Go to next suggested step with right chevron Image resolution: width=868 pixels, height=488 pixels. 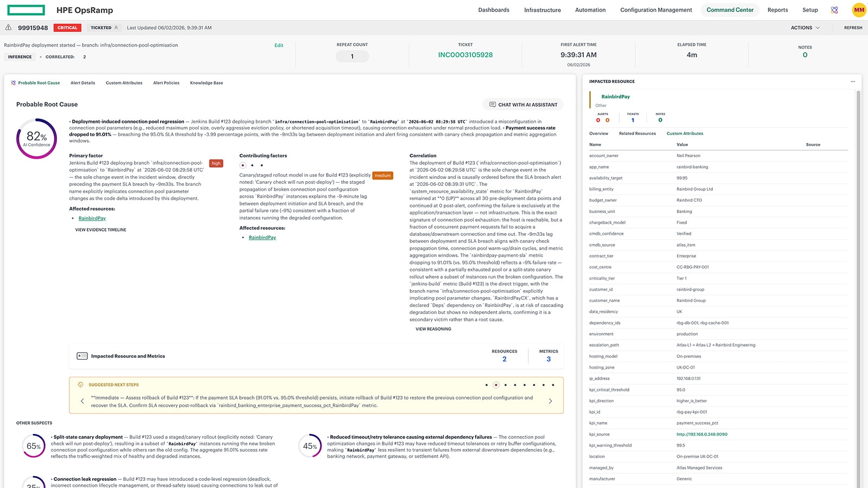point(550,401)
